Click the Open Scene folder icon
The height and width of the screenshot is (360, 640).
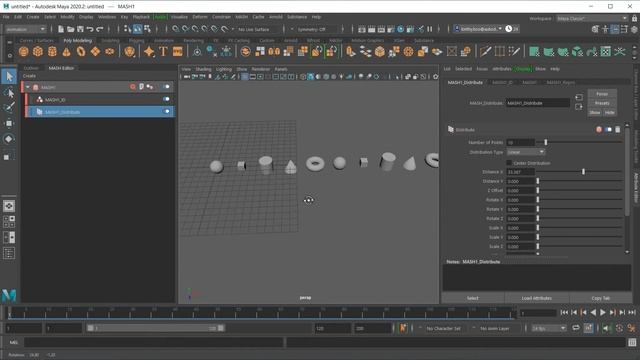click(x=71, y=29)
